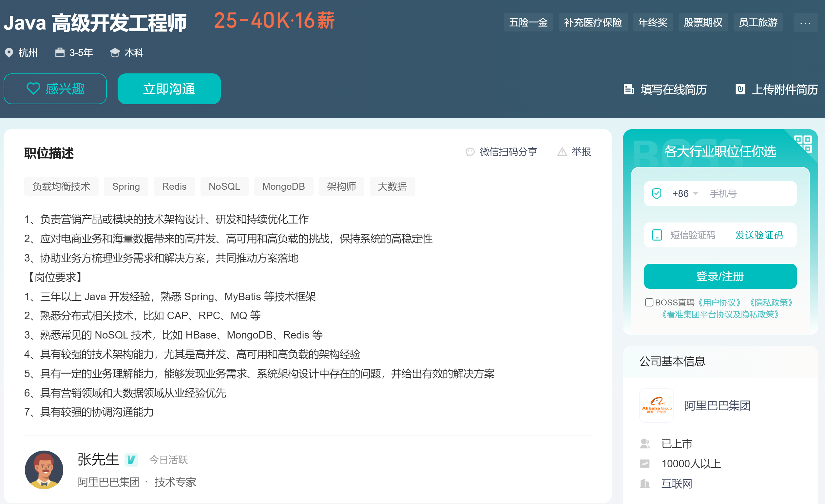Open the 《用户协议》 link

coord(719,302)
